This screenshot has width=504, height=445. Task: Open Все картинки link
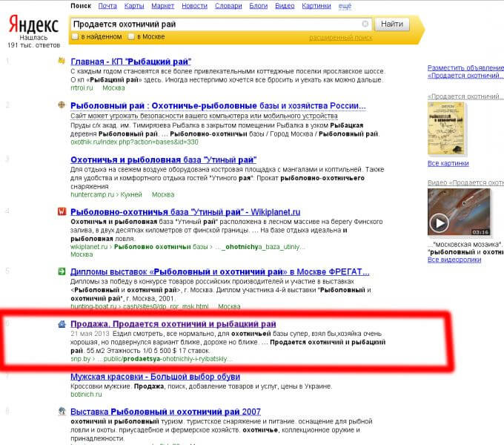click(x=448, y=163)
